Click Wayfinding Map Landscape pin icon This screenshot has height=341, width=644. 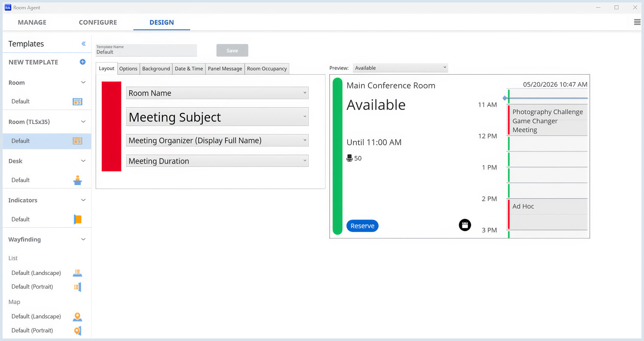pyautogui.click(x=77, y=317)
